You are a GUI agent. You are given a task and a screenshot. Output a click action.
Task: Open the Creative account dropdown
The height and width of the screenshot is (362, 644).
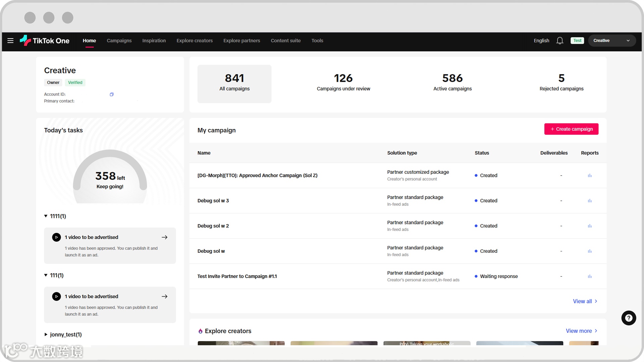[x=611, y=41]
